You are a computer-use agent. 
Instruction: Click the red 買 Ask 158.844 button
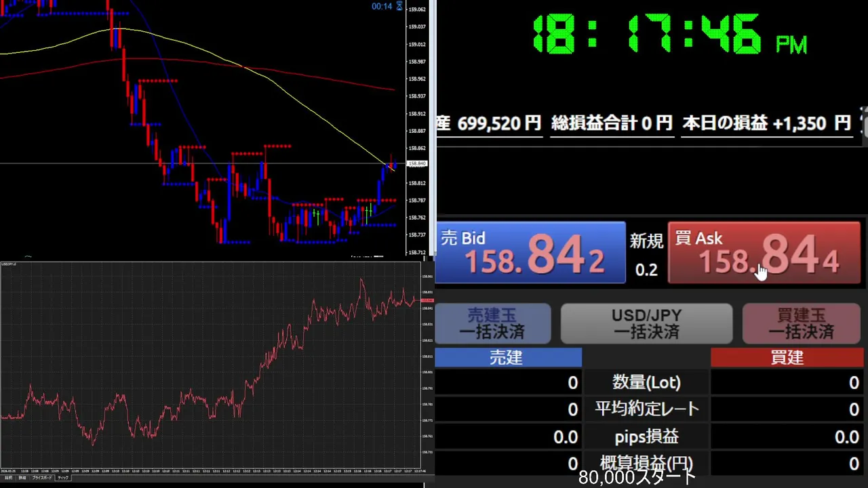[764, 253]
